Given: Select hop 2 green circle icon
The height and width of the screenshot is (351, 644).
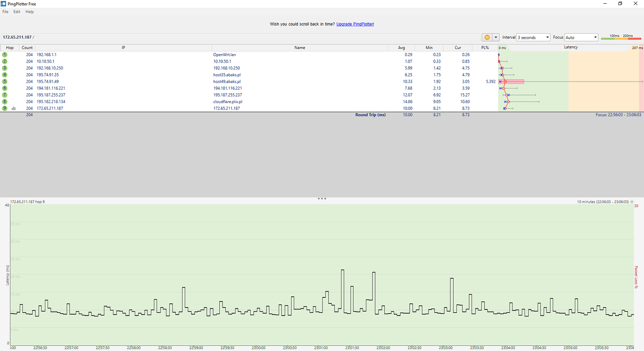Looking at the screenshot, I should click(5, 61).
